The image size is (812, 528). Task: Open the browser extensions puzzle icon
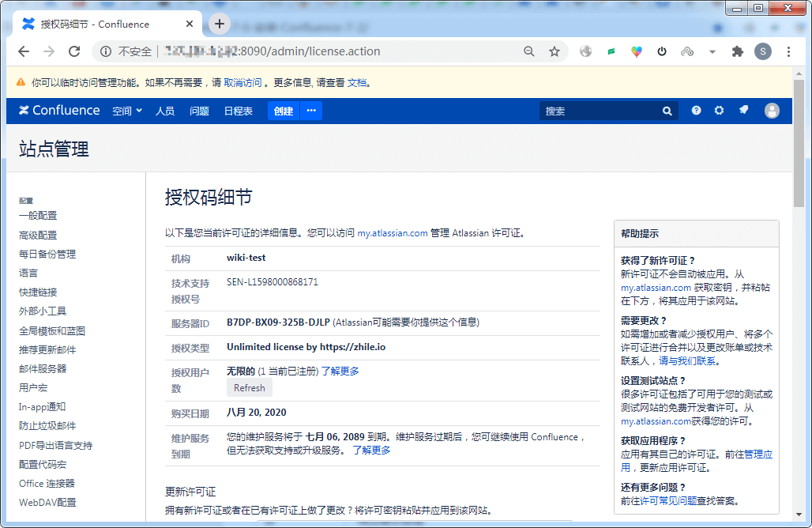[x=738, y=51]
